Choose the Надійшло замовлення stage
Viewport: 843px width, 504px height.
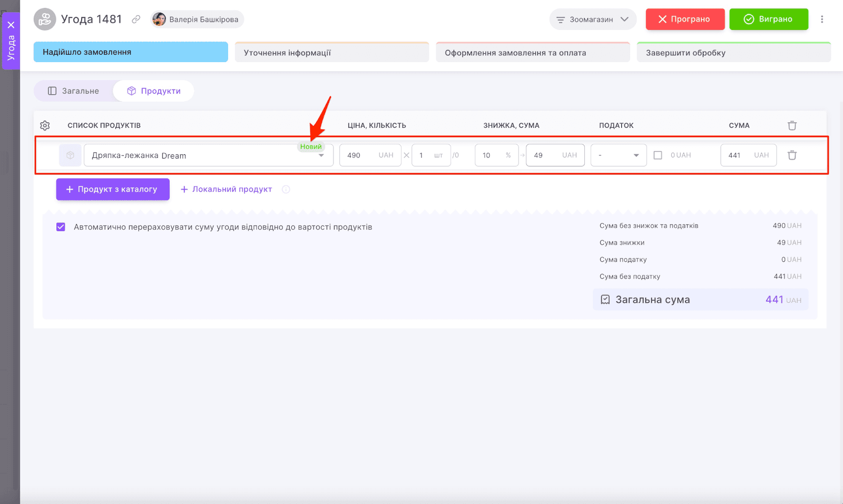[x=131, y=52]
